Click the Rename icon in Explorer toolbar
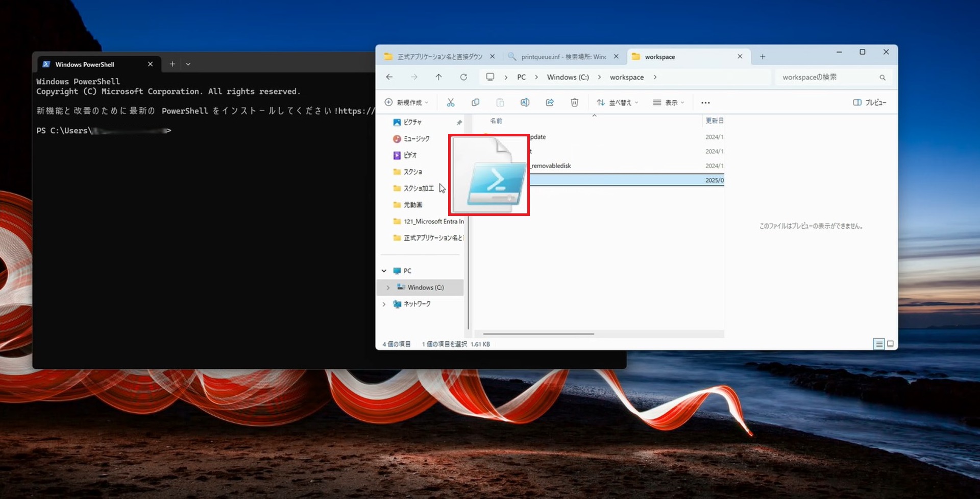 (525, 103)
